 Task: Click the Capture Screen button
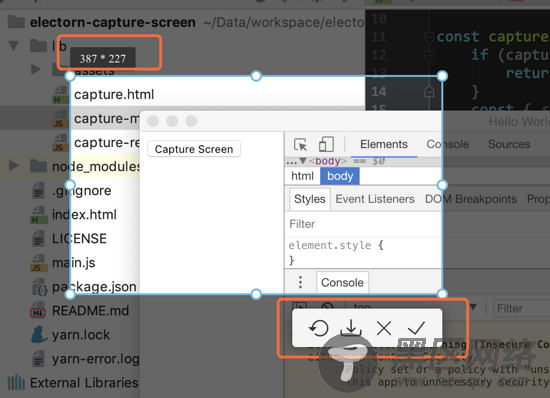(194, 149)
